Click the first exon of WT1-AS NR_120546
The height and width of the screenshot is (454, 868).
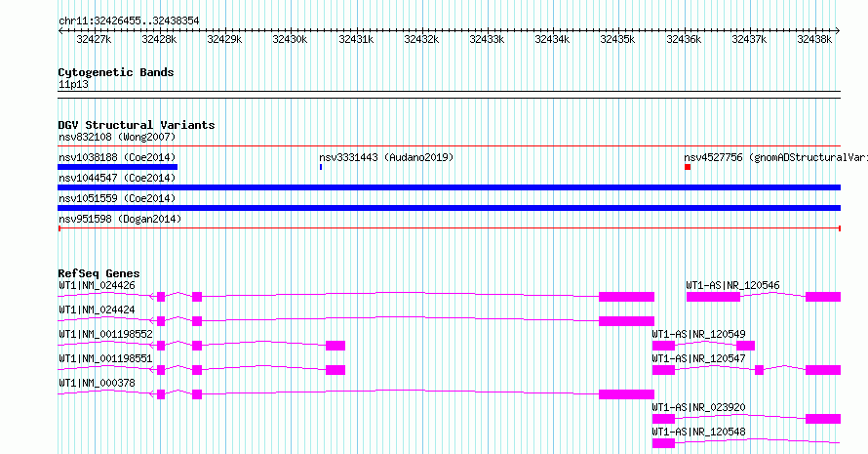pyautogui.click(x=714, y=297)
